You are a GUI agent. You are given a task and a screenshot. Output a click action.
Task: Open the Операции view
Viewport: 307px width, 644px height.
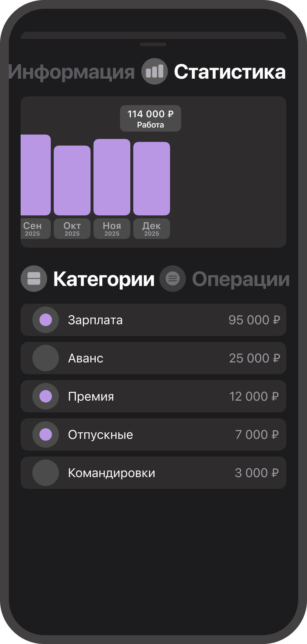click(241, 279)
